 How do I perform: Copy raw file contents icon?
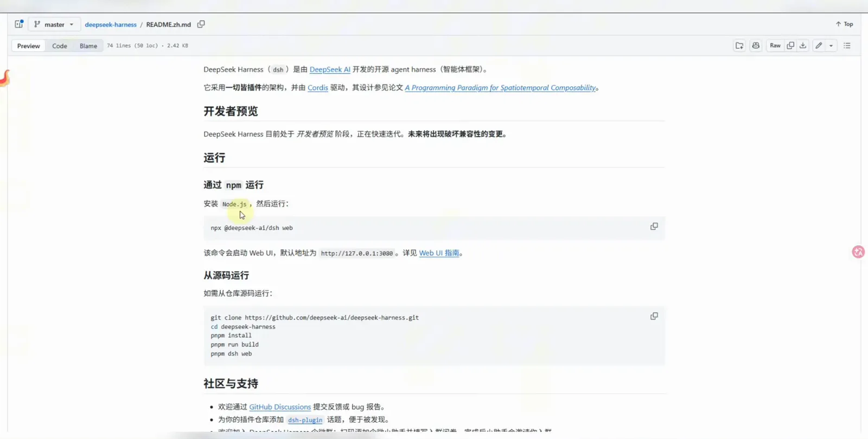(790, 46)
